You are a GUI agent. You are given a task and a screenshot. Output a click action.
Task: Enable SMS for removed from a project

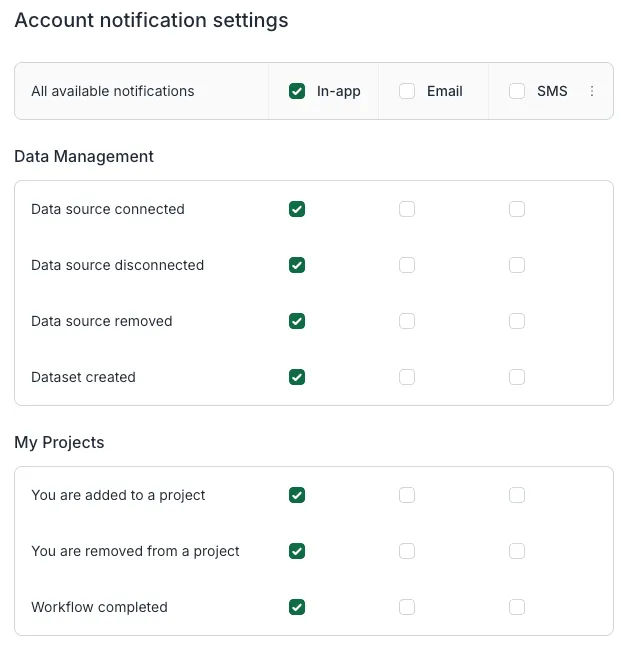coord(517,551)
